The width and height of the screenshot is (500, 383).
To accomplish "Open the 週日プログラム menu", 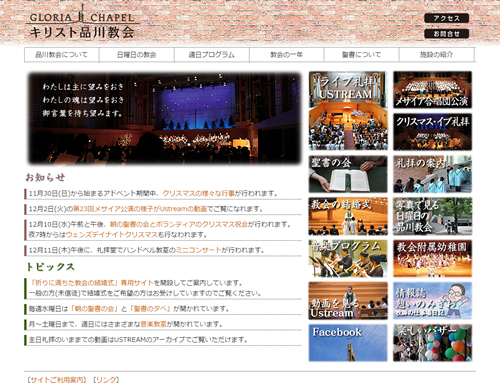I will click(x=212, y=55).
